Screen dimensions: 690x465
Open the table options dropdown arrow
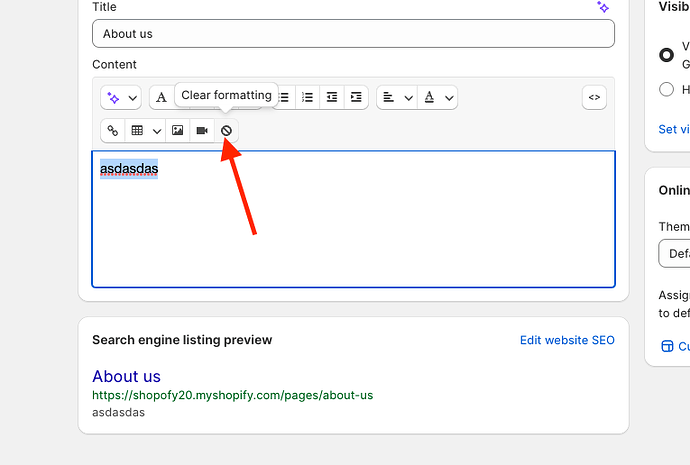[x=157, y=131]
